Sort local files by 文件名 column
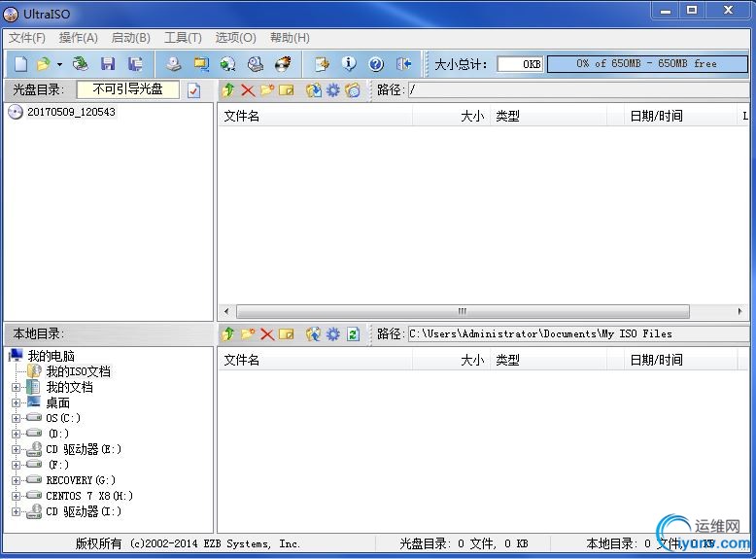756x559 pixels. (315, 360)
